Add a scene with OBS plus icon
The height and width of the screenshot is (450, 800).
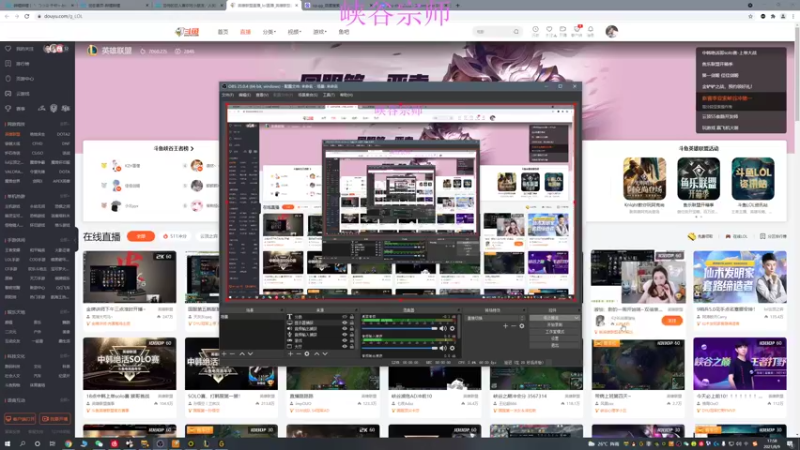pos(224,354)
